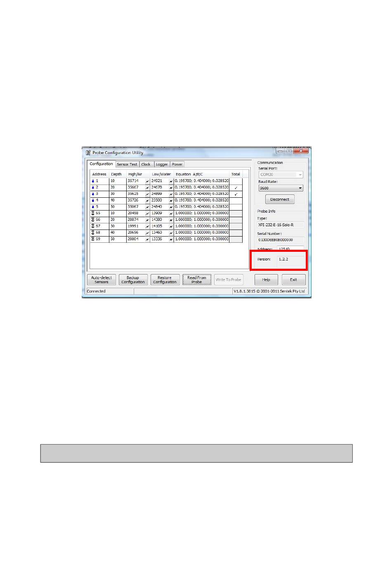Switch to the Configuration tab
The width and height of the screenshot is (392, 573).
[101, 164]
